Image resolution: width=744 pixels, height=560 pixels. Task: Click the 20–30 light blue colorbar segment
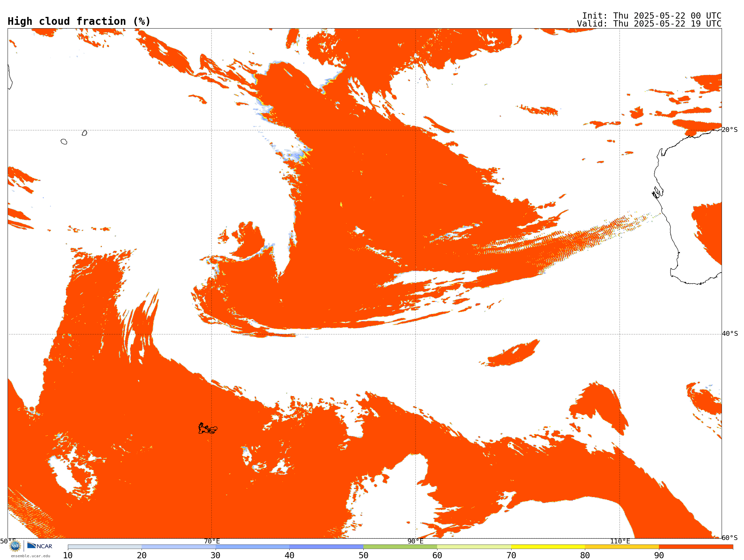coord(178,547)
